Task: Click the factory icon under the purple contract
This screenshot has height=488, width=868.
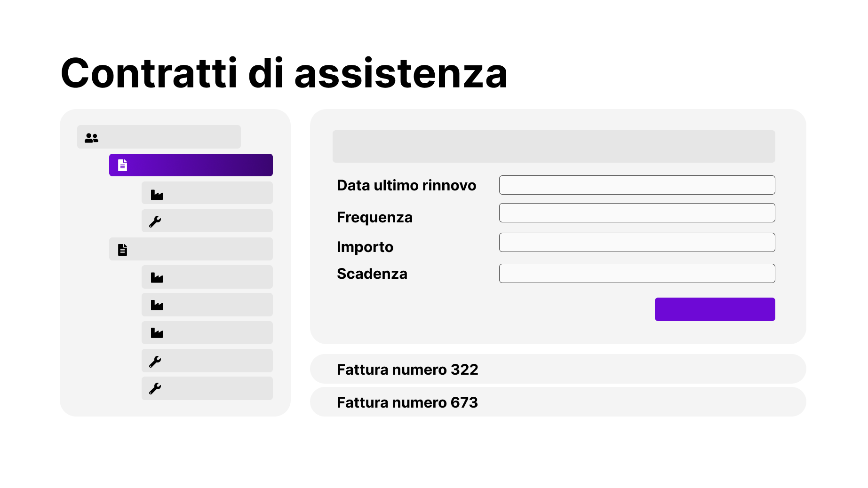Action: click(x=157, y=195)
